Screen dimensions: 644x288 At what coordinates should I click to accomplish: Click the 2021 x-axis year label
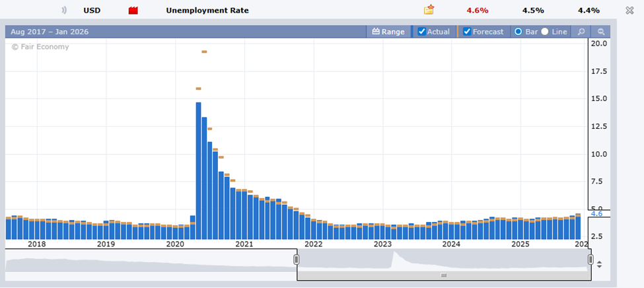(x=244, y=244)
